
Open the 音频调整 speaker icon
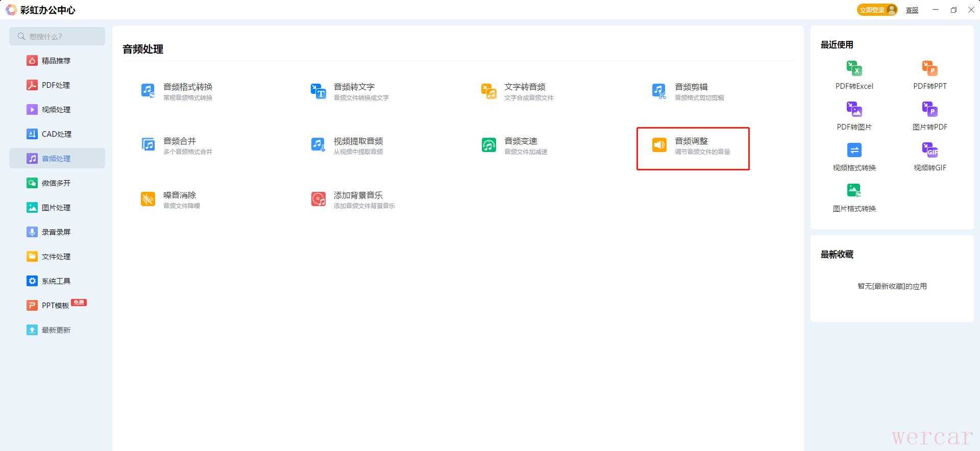pyautogui.click(x=659, y=145)
